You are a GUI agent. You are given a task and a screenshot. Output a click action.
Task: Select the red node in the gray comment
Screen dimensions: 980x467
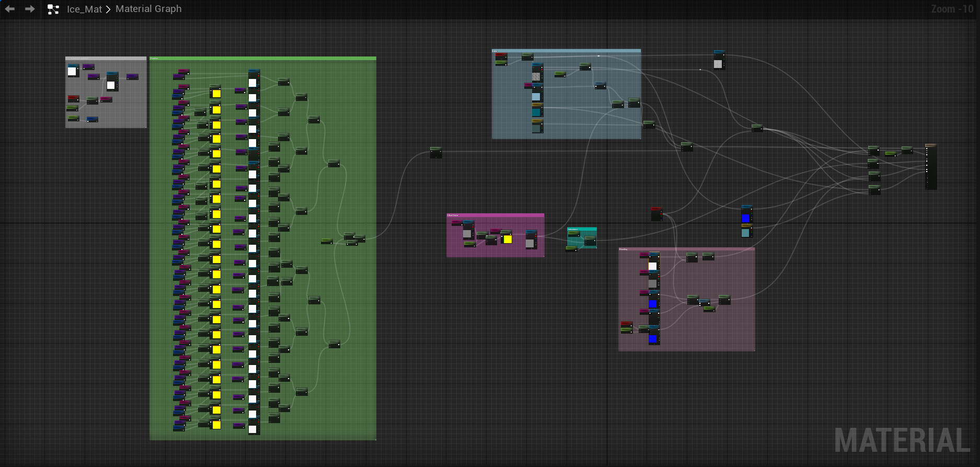click(73, 98)
